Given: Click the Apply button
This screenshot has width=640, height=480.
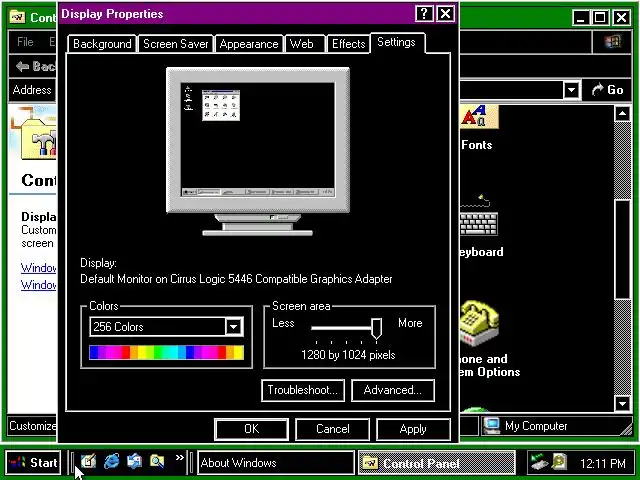Looking at the screenshot, I should tap(413, 429).
